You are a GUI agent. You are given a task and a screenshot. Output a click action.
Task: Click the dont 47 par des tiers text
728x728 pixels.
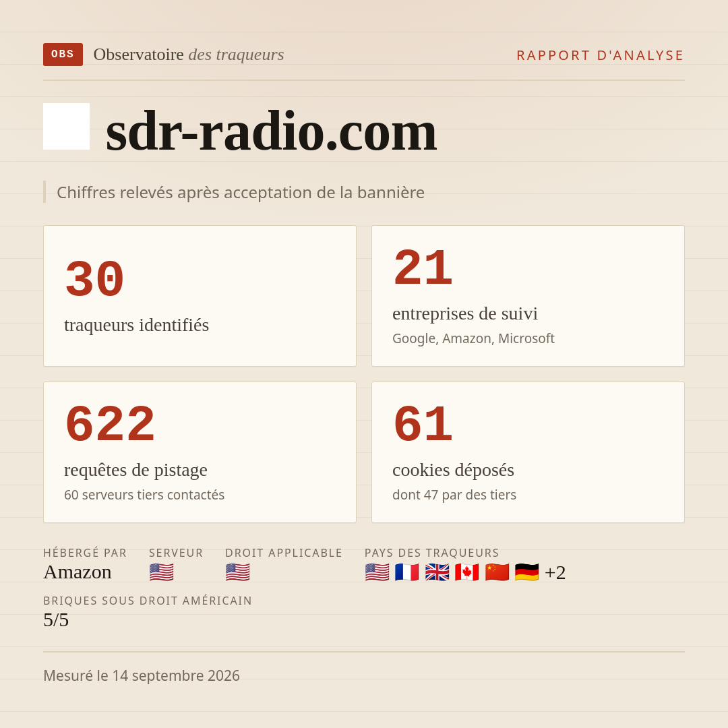coord(454,495)
